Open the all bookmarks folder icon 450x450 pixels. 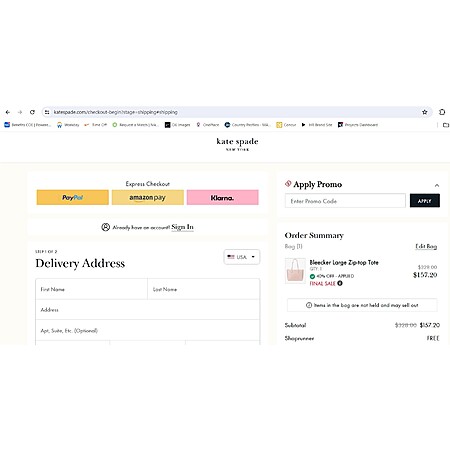click(446, 125)
